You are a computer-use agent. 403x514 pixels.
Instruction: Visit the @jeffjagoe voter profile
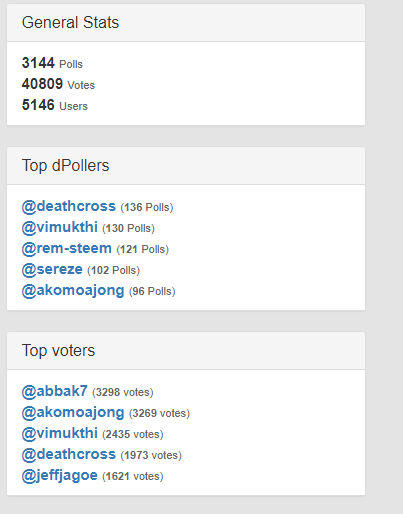click(x=60, y=475)
